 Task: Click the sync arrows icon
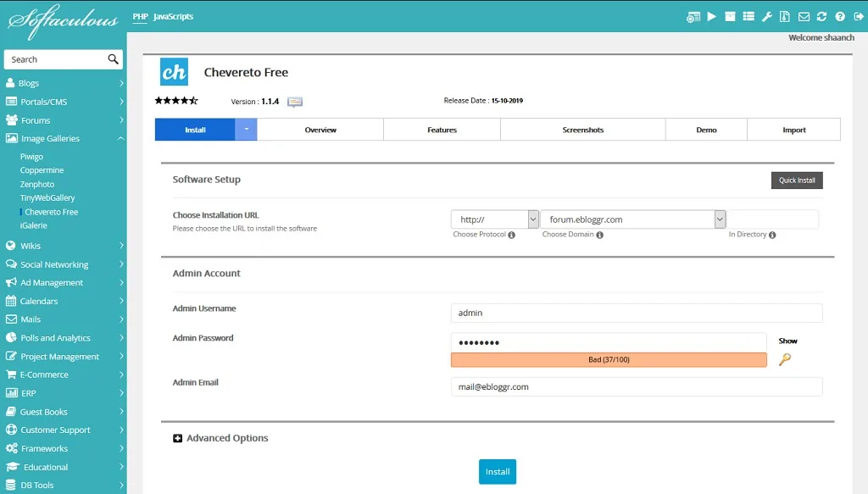[821, 17]
